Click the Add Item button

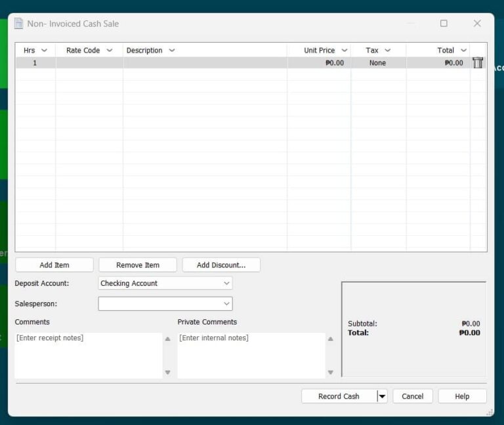click(54, 265)
